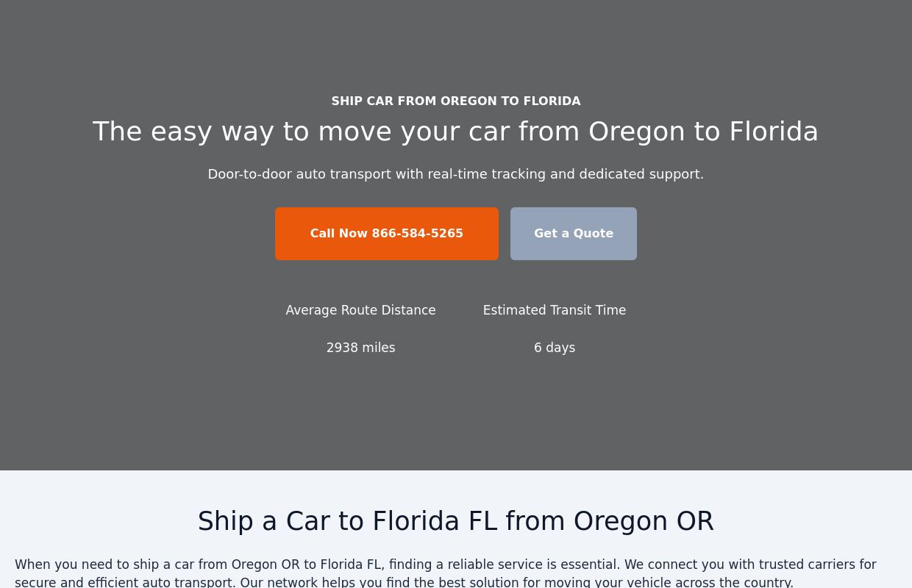
Task: Click the light blue quote button
Action: (573, 233)
